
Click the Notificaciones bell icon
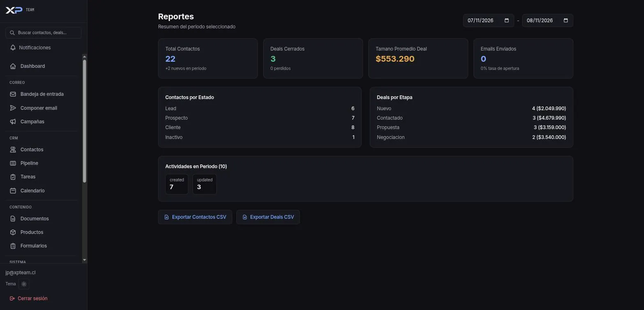click(13, 48)
